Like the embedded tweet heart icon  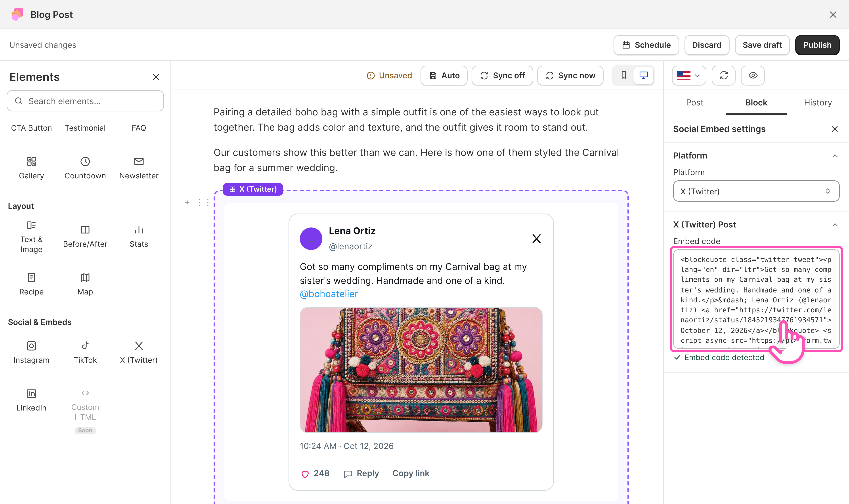305,474
